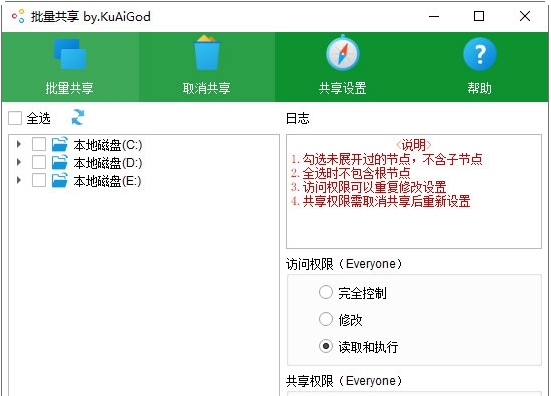Select the 本地磁盘(D:) tree row text
This screenshot has width=551, height=396.
point(108,163)
